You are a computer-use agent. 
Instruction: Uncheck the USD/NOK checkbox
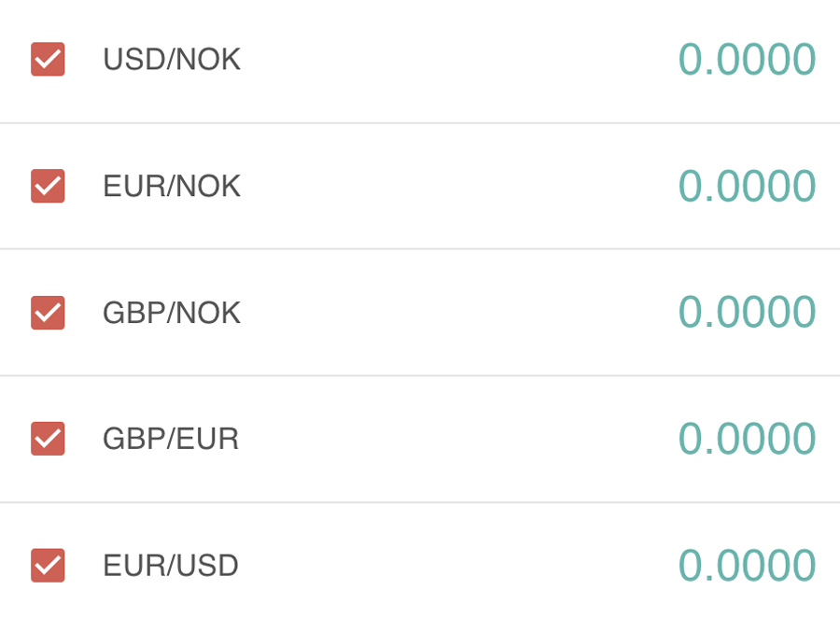click(x=48, y=60)
